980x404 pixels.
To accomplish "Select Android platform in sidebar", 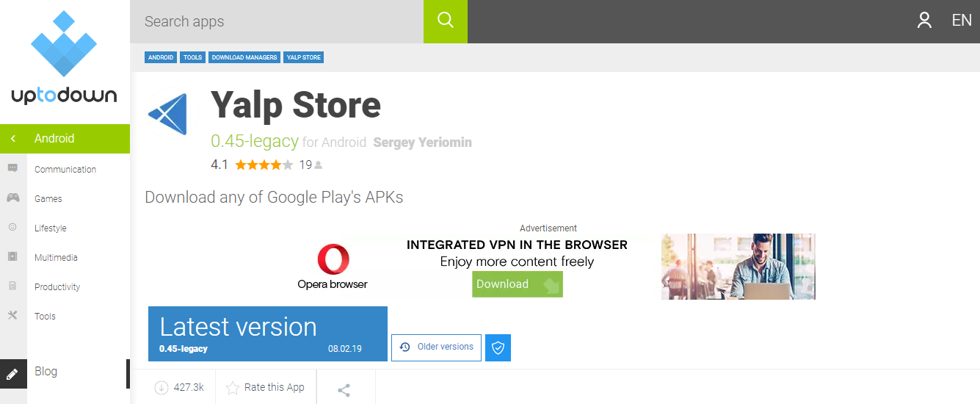I will coord(54,138).
